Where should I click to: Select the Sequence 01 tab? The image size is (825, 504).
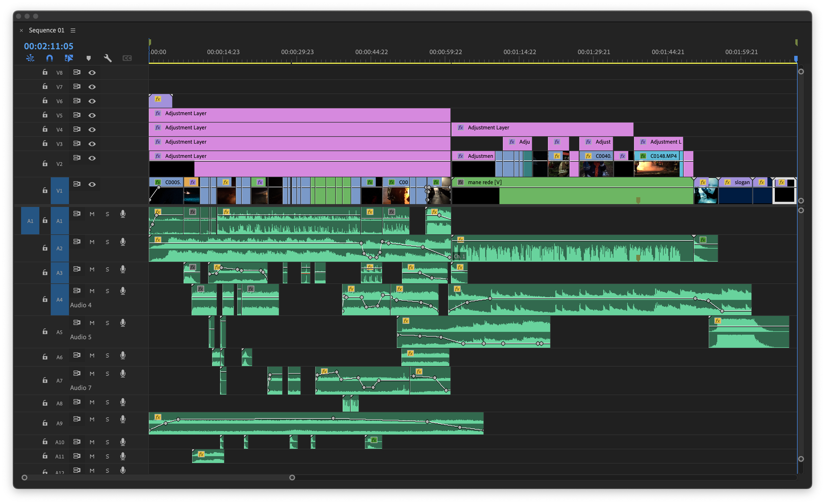[47, 30]
